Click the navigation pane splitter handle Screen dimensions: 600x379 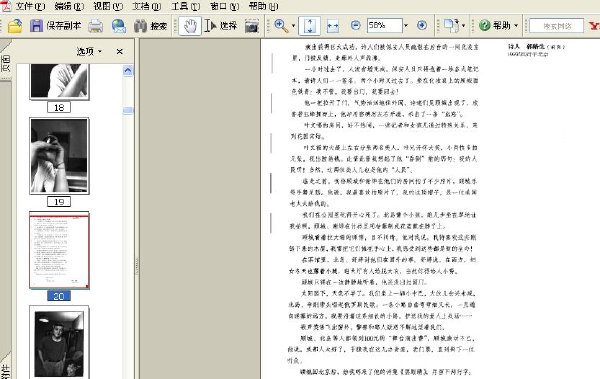137,266
